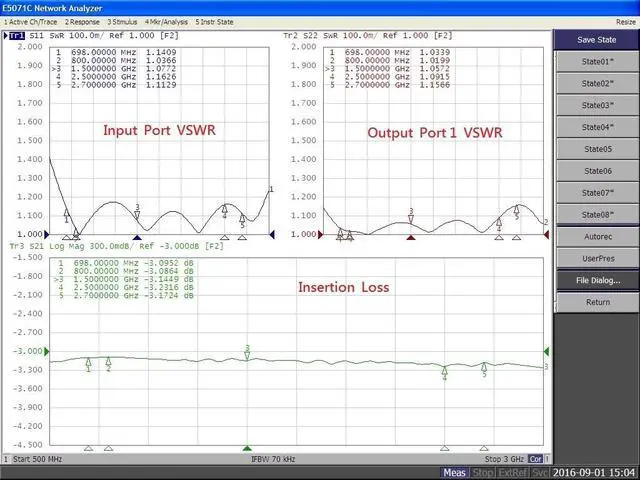Open the Mkr/Analysis menu
The width and height of the screenshot is (640, 480).
[166, 22]
